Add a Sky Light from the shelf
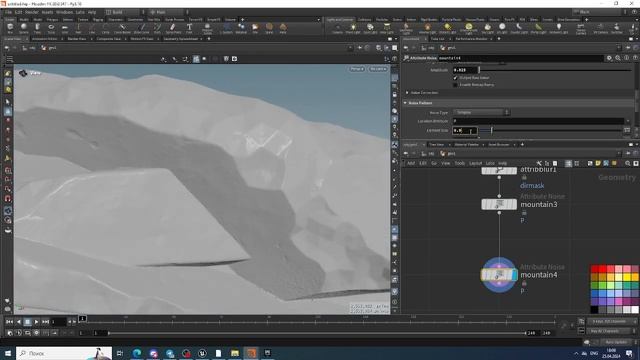Screen dimensions: 640x360 pyautogui.click(x=487, y=28)
